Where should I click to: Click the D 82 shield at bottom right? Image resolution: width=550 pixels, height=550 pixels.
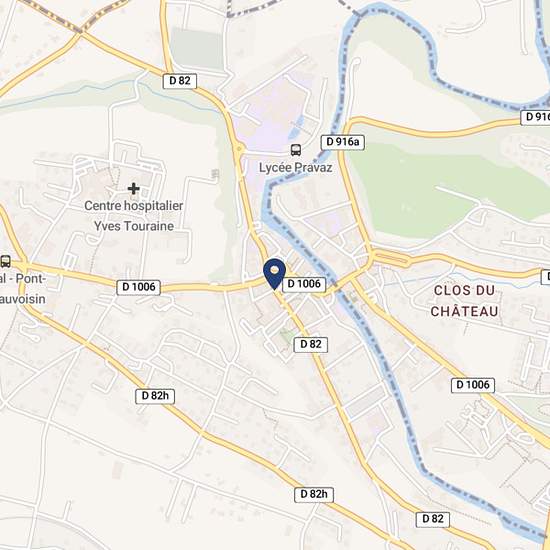(x=433, y=519)
